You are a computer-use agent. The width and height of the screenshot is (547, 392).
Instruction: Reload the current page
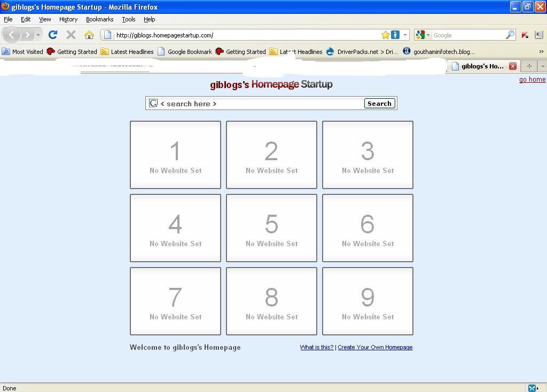53,34
